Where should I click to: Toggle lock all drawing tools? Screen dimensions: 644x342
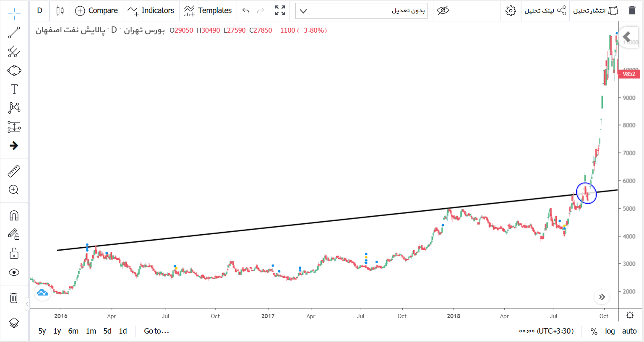point(14,253)
